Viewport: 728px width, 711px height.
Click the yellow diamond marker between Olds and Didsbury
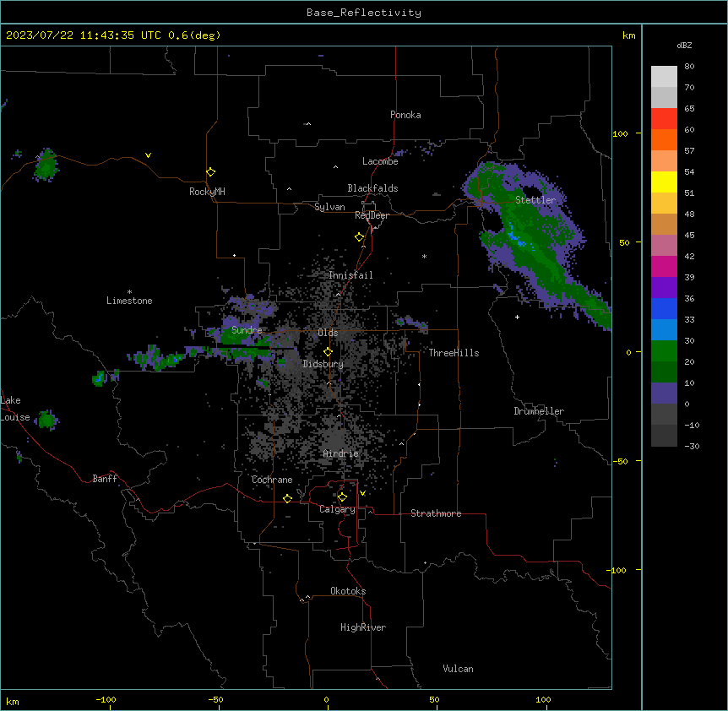[x=328, y=352]
